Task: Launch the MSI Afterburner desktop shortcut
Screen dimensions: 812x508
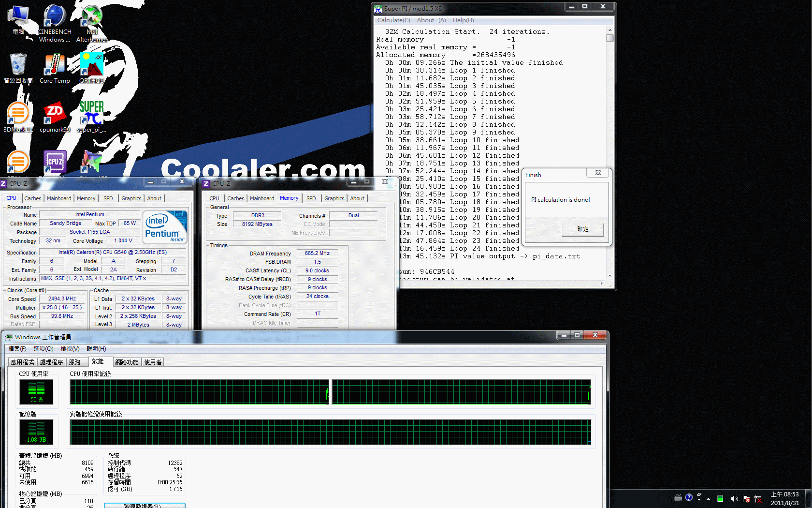Action: point(91,23)
